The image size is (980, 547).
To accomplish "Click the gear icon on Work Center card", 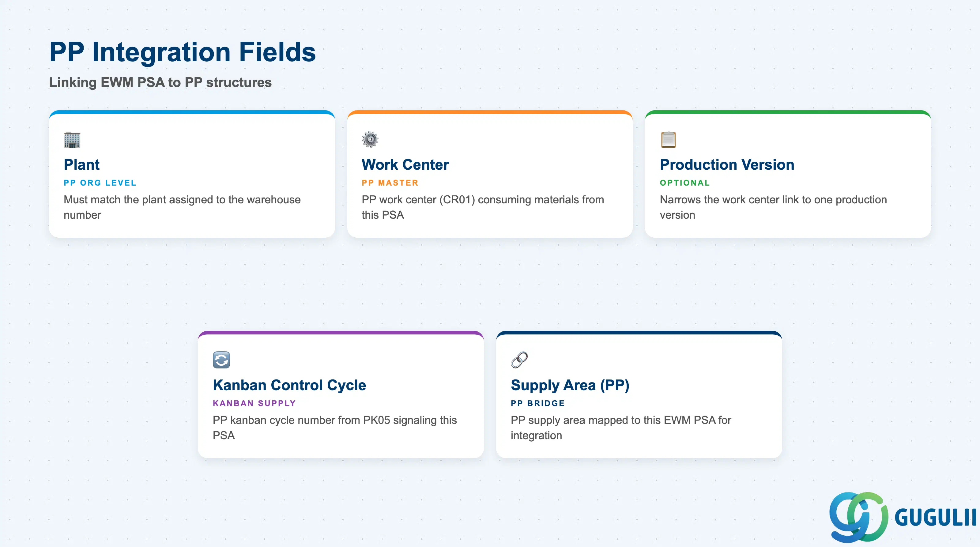I will [x=370, y=140].
